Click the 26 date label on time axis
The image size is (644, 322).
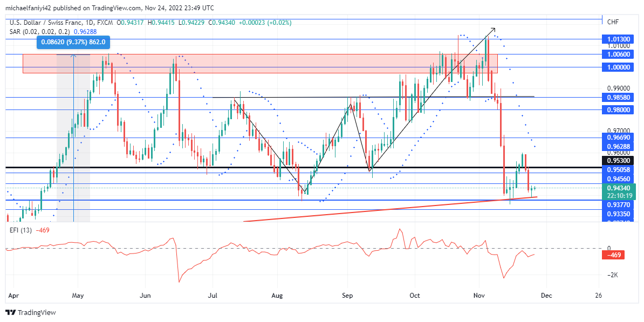pos(598,296)
